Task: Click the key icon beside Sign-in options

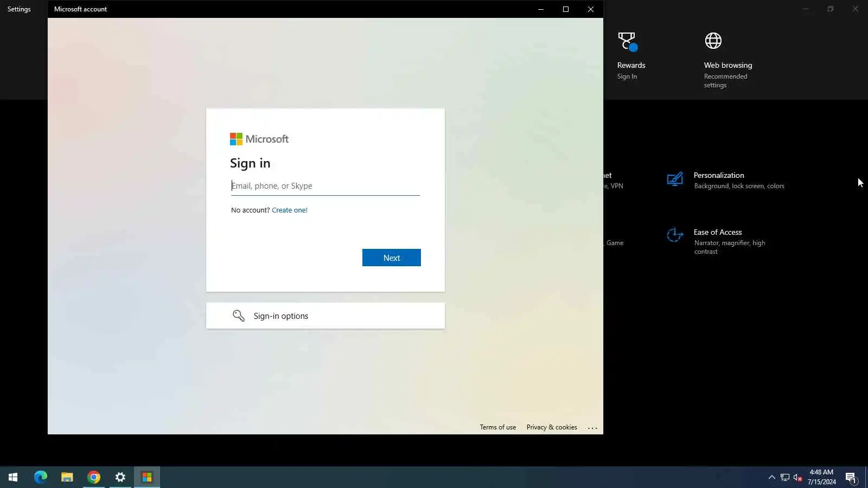Action: (239, 316)
